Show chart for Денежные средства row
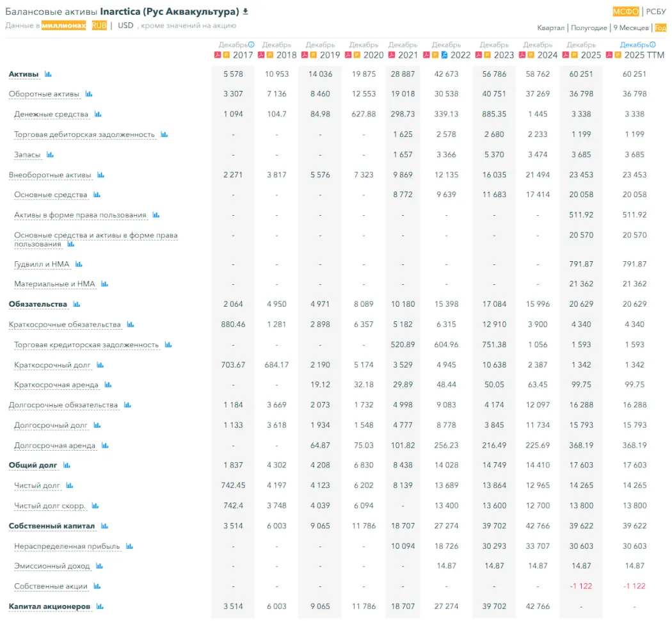Viewport: 672px width, 621px height. click(98, 114)
